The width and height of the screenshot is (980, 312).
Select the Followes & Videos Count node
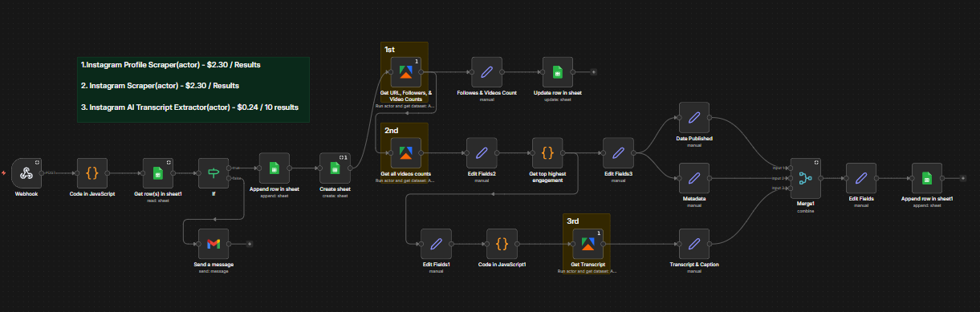[x=486, y=71]
